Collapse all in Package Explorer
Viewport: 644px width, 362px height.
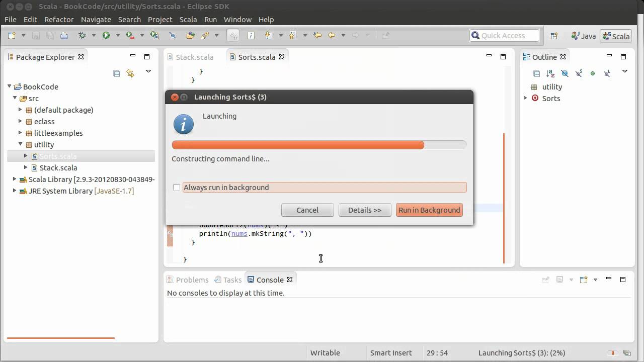[117, 73]
